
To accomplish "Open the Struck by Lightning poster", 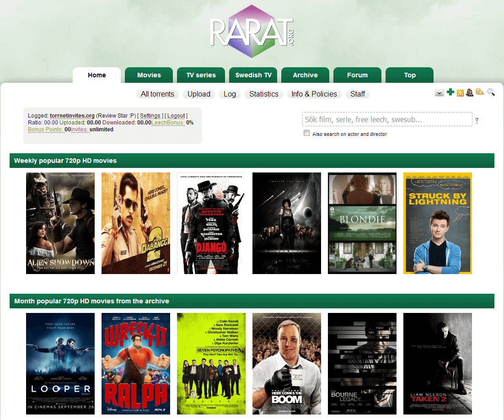I will [438, 223].
